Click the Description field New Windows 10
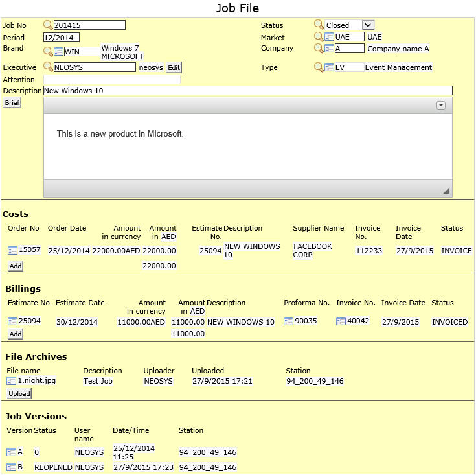 pyautogui.click(x=247, y=91)
